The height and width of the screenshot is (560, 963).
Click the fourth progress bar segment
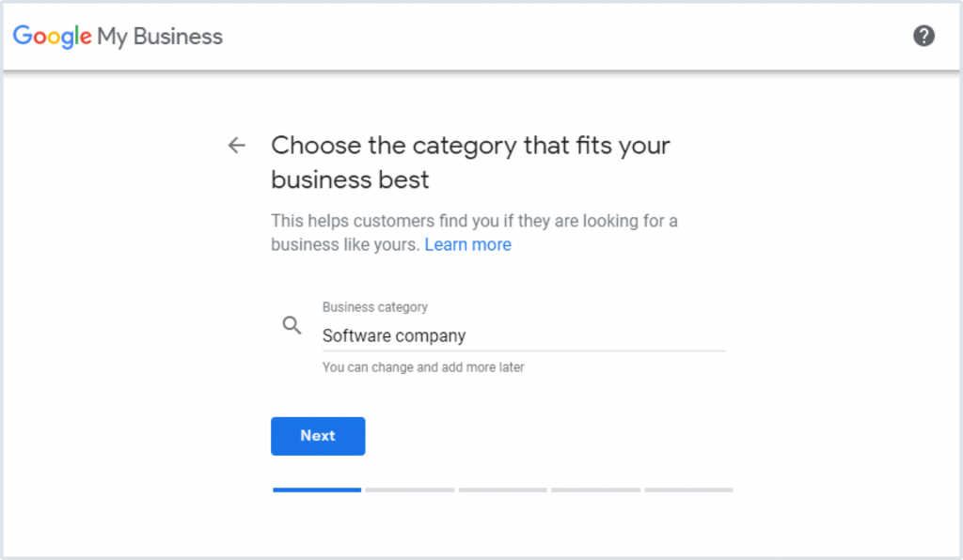click(595, 490)
